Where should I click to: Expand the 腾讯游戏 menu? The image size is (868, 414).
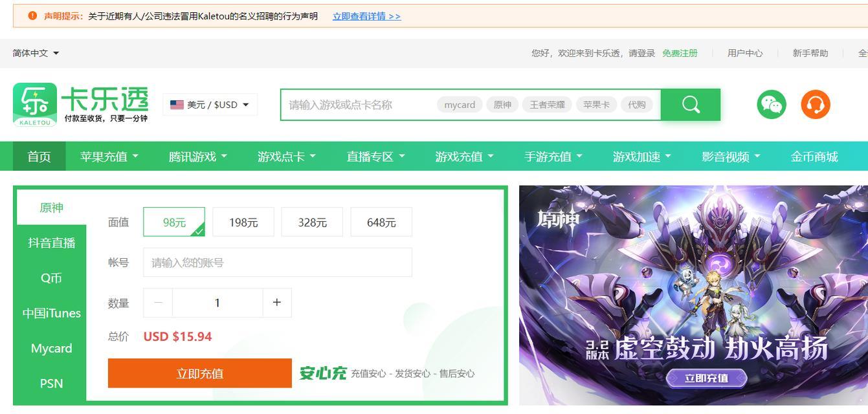[x=198, y=157]
